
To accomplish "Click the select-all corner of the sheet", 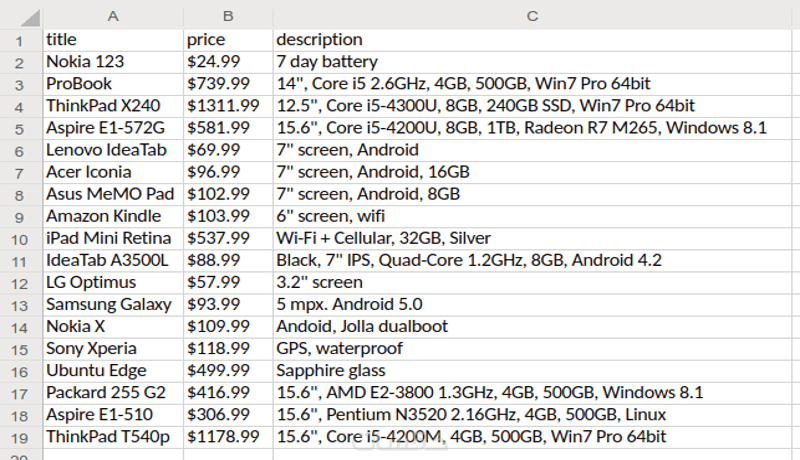I will click(x=20, y=16).
